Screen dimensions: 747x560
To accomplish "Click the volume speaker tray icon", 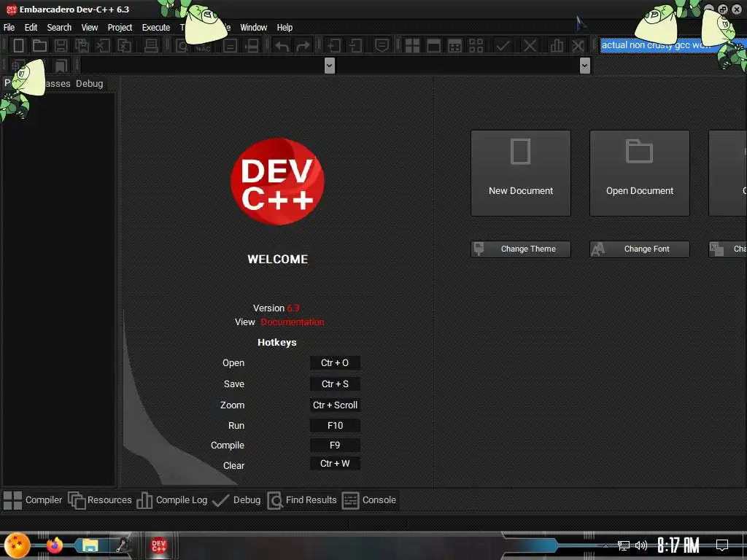I will pyautogui.click(x=641, y=545).
